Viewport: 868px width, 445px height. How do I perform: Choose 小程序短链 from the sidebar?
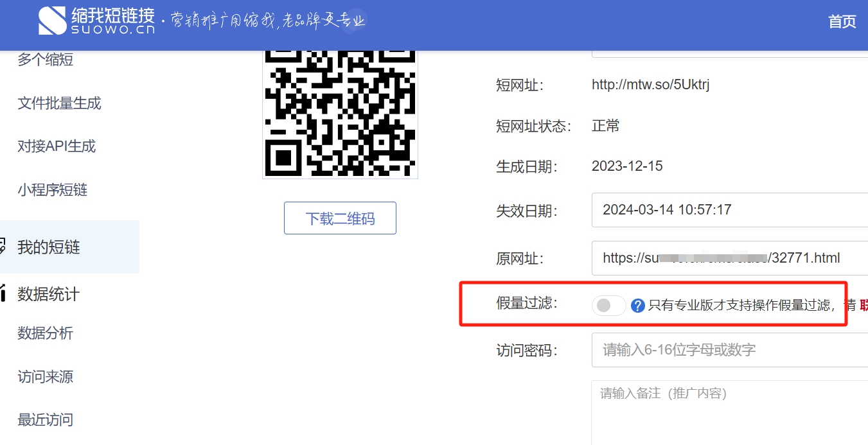tap(52, 190)
